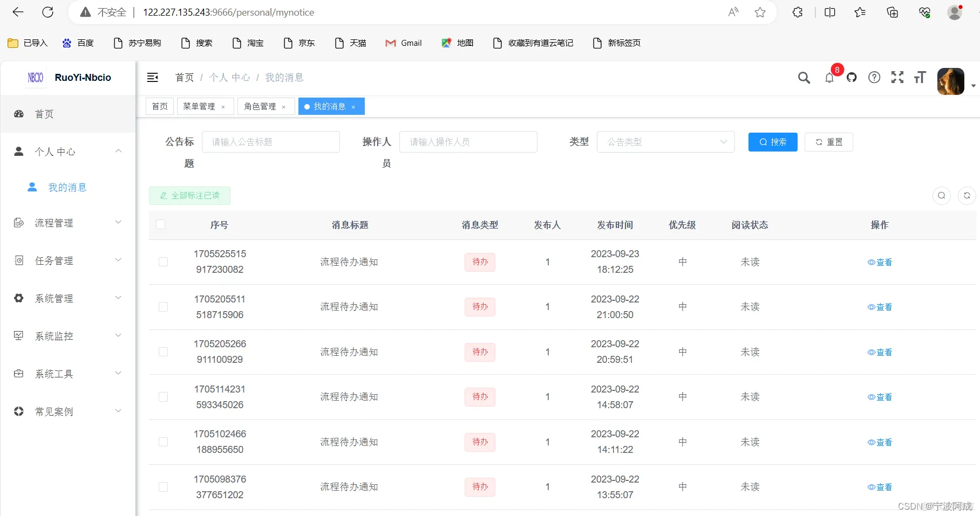980x516 pixels.
Task: Open the 地图 bookmark
Action: pyautogui.click(x=458, y=43)
